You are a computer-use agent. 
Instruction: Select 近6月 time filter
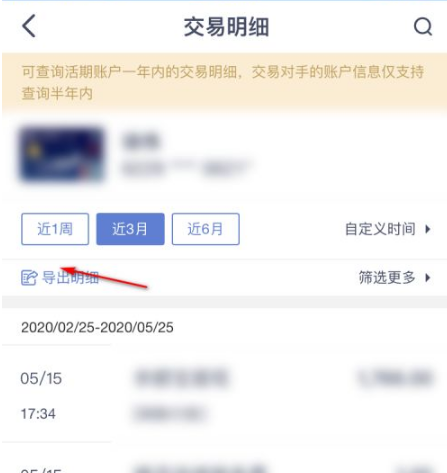pos(206,229)
